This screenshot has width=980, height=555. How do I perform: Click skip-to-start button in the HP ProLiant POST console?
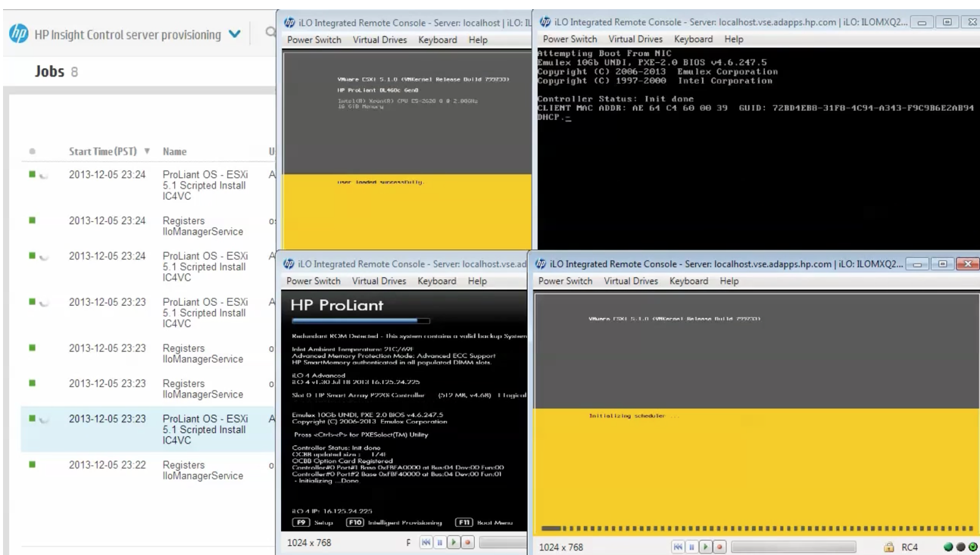pos(426,543)
